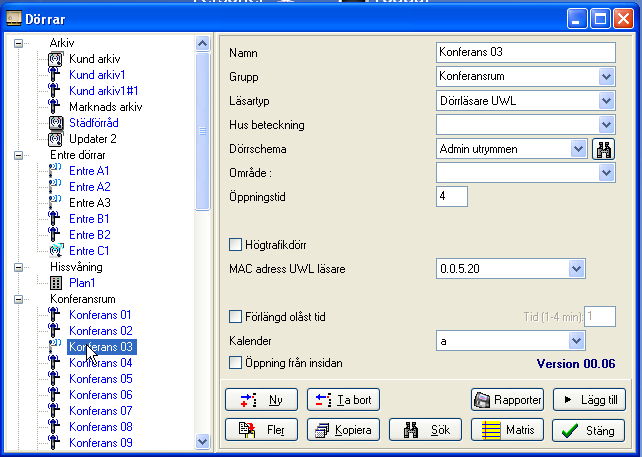Click the Stäng button
The image size is (642, 457).
(588, 430)
